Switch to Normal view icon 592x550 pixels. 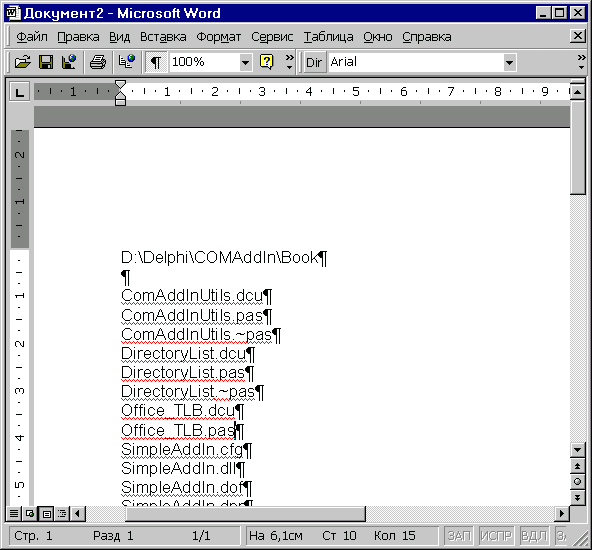point(14,514)
